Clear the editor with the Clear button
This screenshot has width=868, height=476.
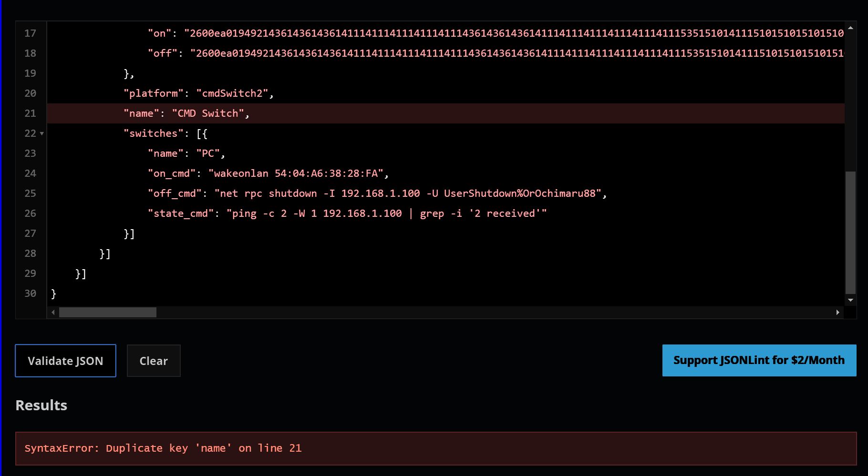154,361
